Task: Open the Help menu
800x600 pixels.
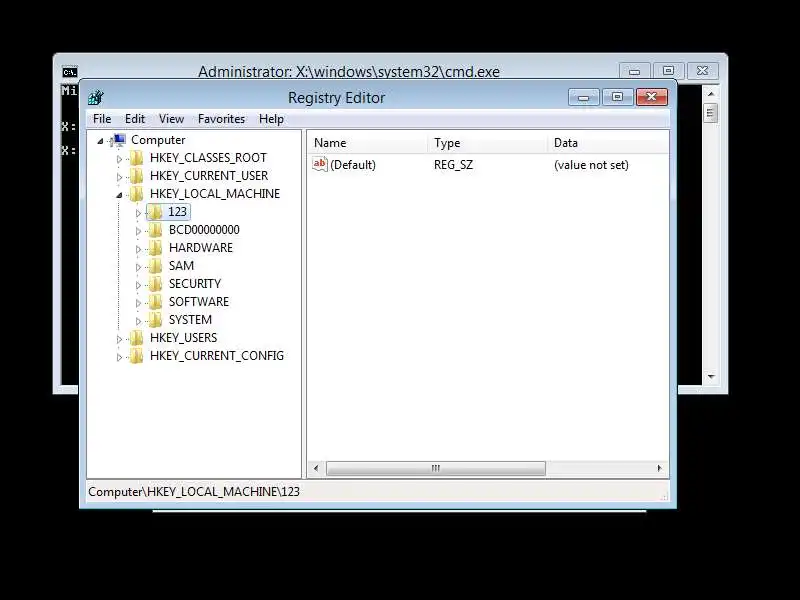Action: tap(271, 119)
